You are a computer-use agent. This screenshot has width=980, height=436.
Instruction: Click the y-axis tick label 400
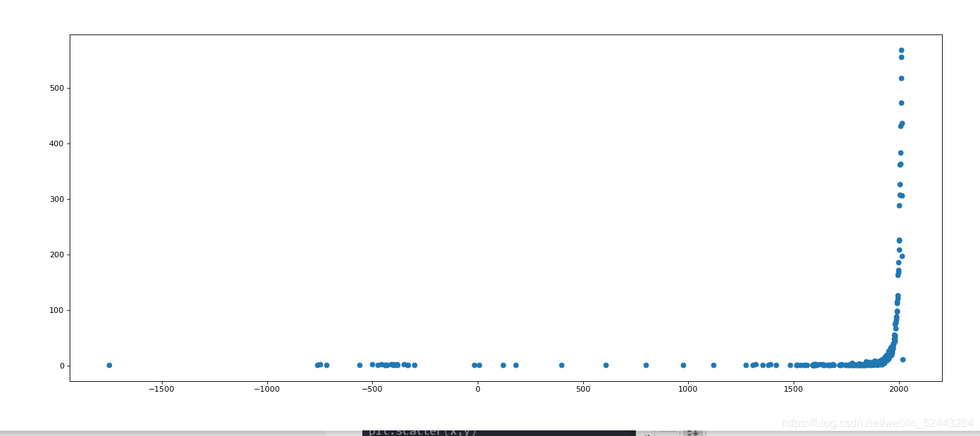pyautogui.click(x=56, y=143)
